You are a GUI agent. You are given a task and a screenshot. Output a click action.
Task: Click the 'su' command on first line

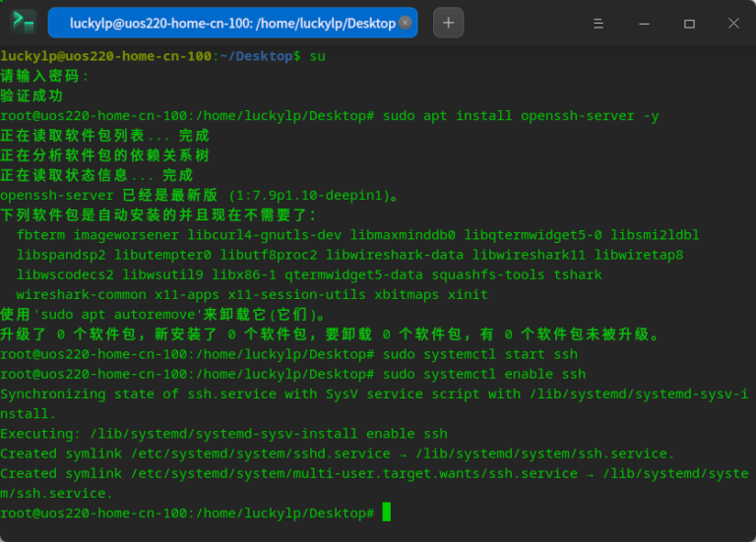click(317, 56)
